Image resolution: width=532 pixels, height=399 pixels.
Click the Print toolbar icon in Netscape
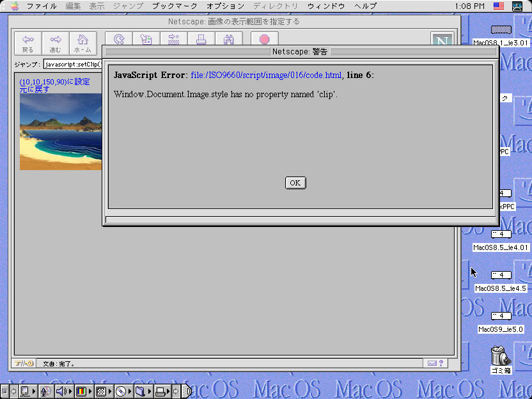coord(201,40)
